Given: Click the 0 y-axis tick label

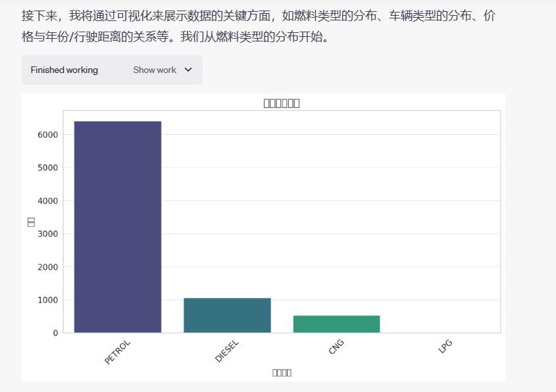Looking at the screenshot, I should tap(56, 333).
